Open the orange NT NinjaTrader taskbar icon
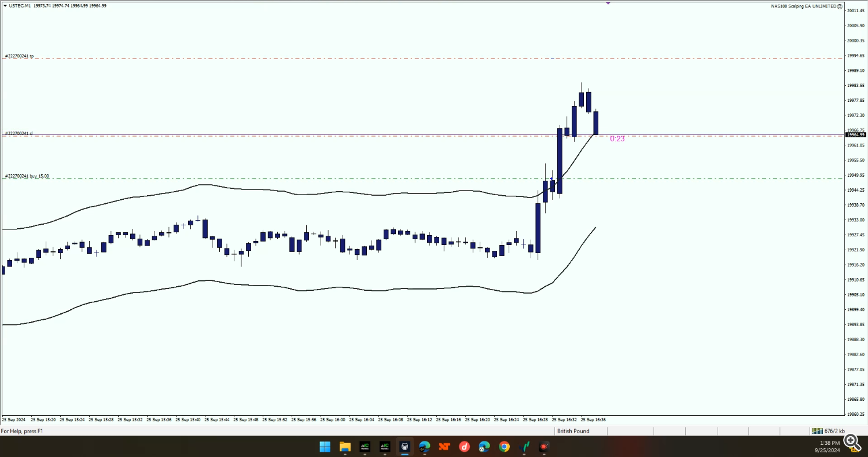 pyautogui.click(x=444, y=447)
